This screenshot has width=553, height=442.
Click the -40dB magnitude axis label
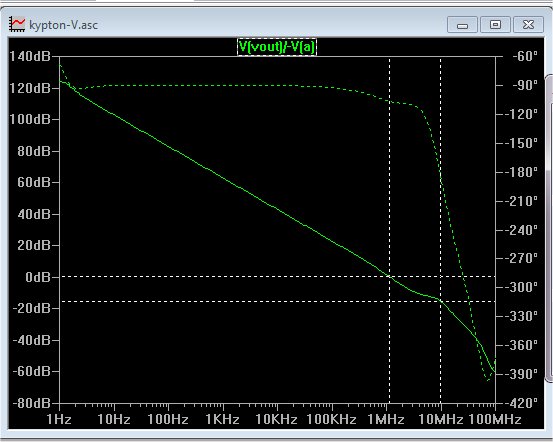tap(32, 340)
